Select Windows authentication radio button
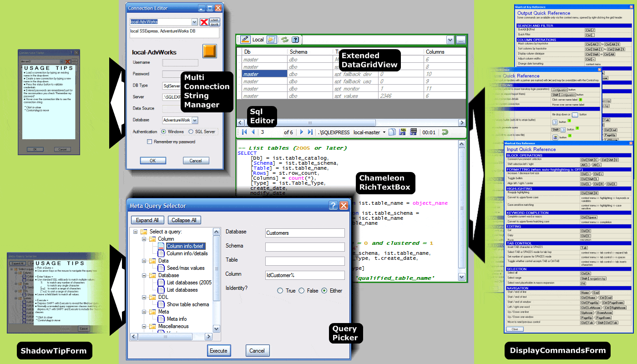This screenshot has height=364, width=637. 164,131
